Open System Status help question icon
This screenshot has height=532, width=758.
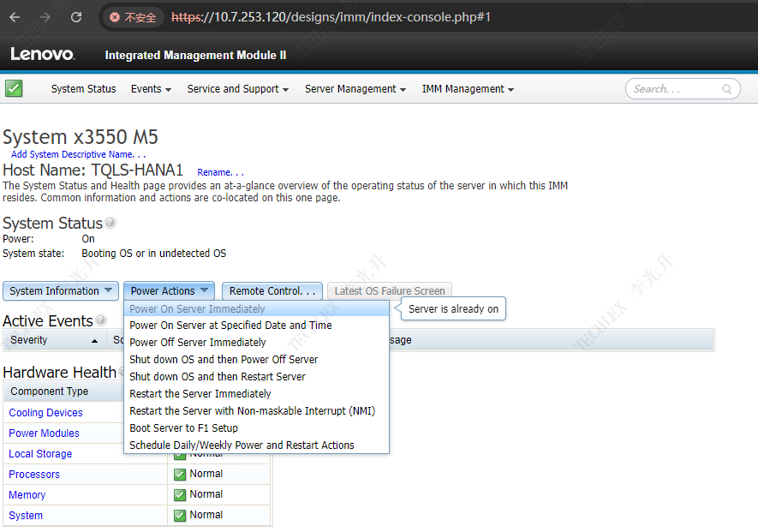click(110, 223)
